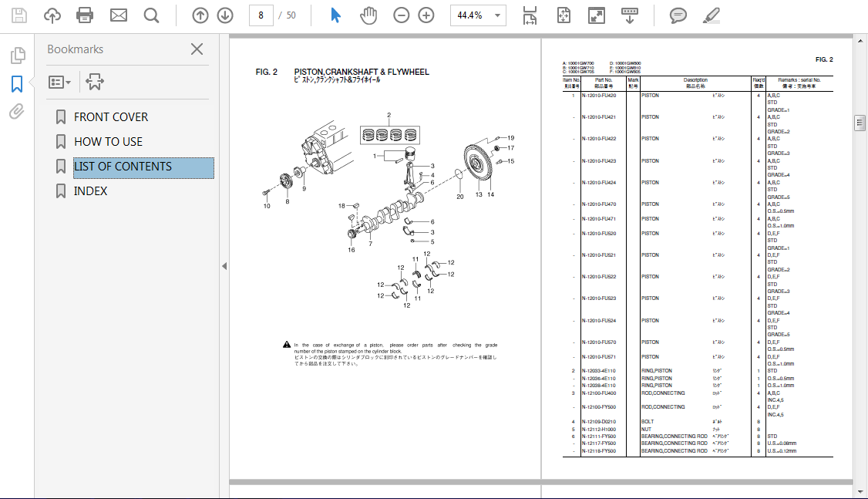Open the Find text magnifier icon
The height and width of the screenshot is (499, 868).
point(151,15)
